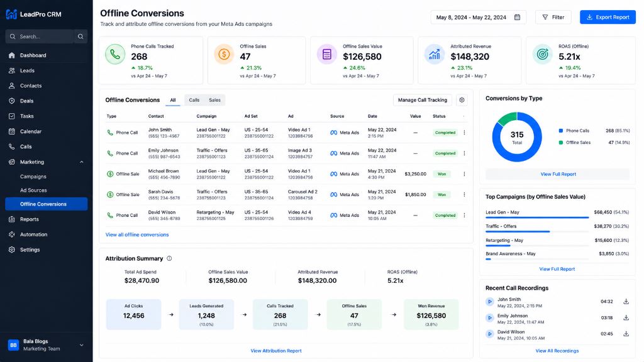The height and width of the screenshot is (362, 644).
Task: Play John Smith call recording
Action: pyautogui.click(x=489, y=302)
